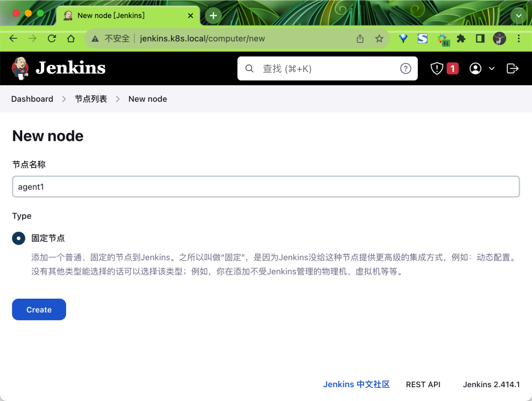Click the not-secure warning icon
This screenshot has height=401, width=532.
click(x=95, y=39)
